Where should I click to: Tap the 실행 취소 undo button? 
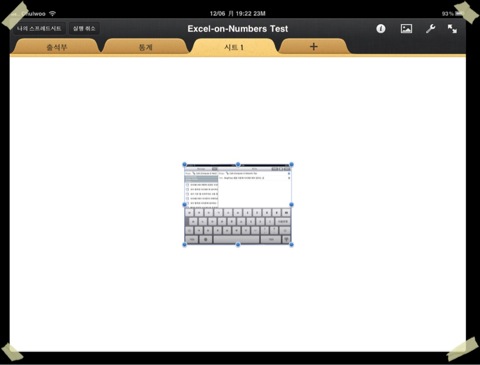[84, 29]
